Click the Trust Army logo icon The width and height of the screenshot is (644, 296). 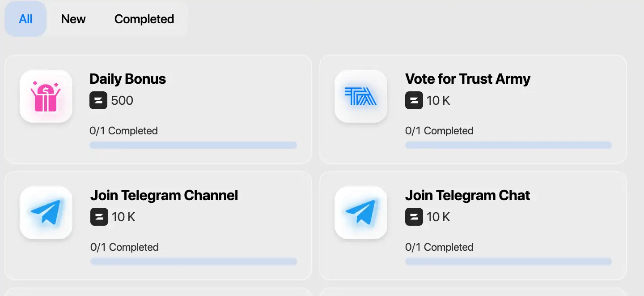tap(361, 96)
